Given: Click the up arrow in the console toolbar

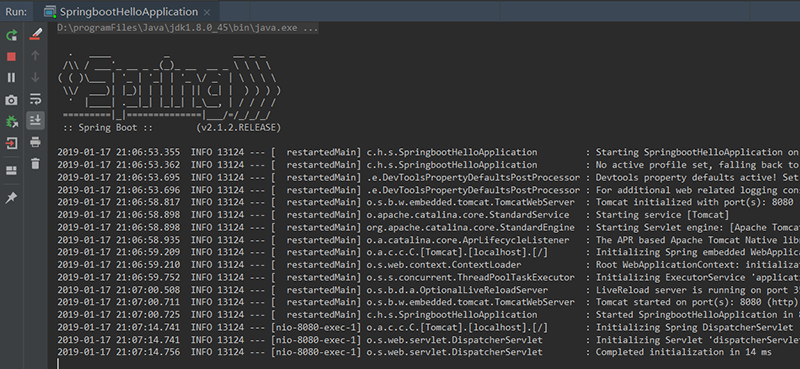Looking at the screenshot, I should [x=35, y=56].
